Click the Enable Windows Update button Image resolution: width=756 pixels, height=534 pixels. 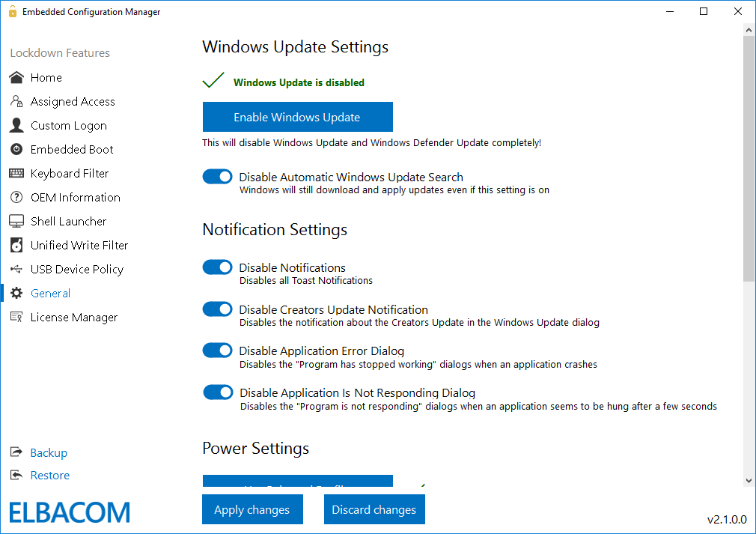pos(297,117)
